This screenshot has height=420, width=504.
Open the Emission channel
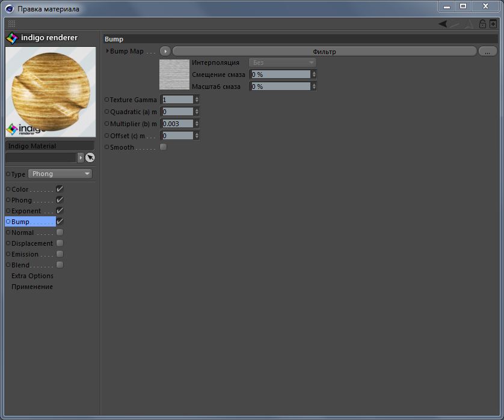click(25, 254)
